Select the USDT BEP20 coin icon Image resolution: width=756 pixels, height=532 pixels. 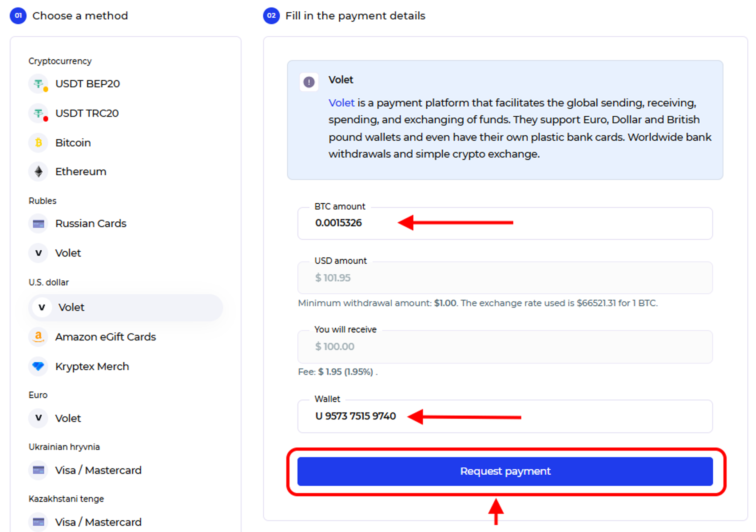point(39,84)
